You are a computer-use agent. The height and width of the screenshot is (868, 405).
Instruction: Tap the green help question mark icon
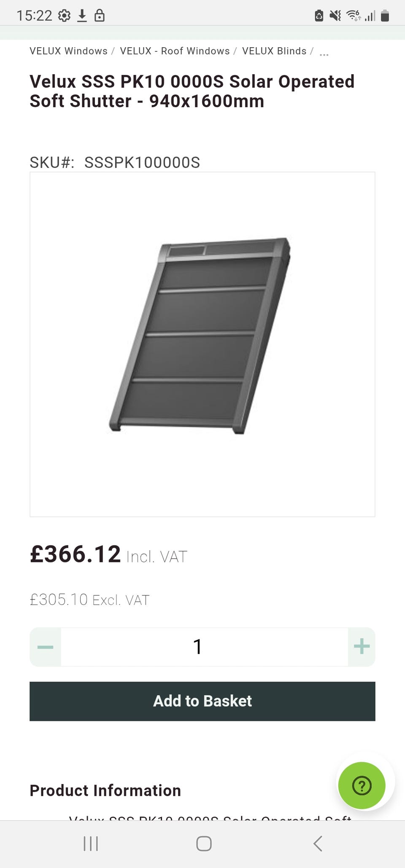coord(362,785)
